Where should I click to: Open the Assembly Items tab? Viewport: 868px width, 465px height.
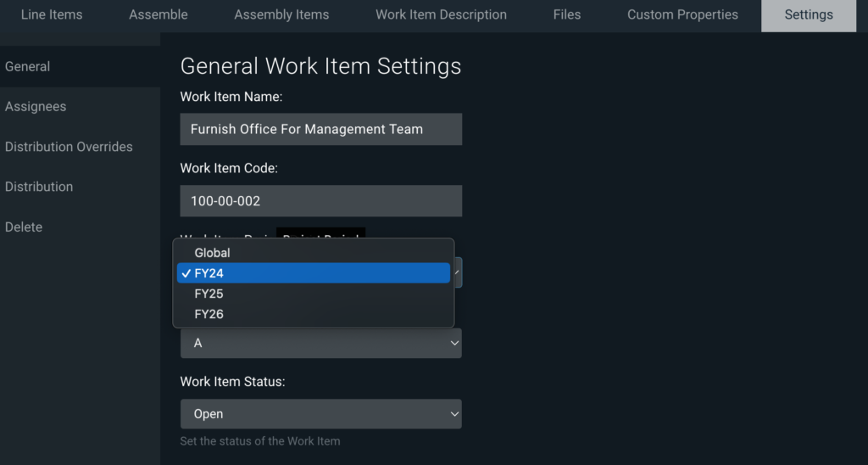point(281,15)
